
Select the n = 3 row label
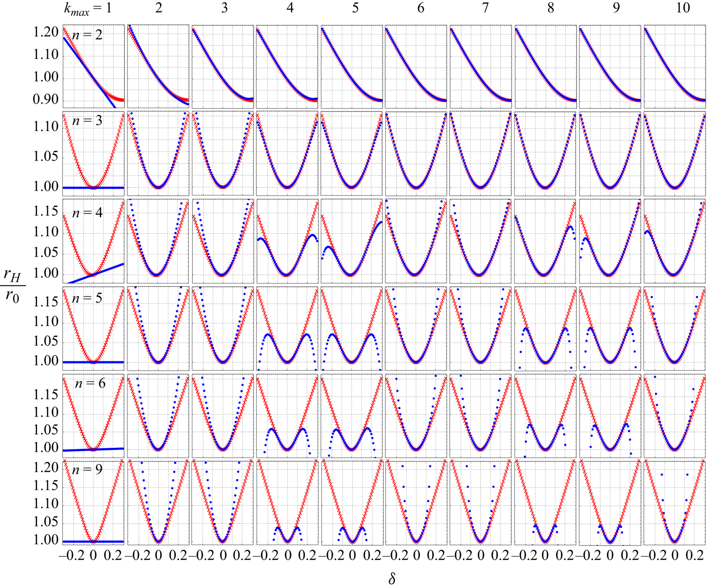tap(87, 120)
